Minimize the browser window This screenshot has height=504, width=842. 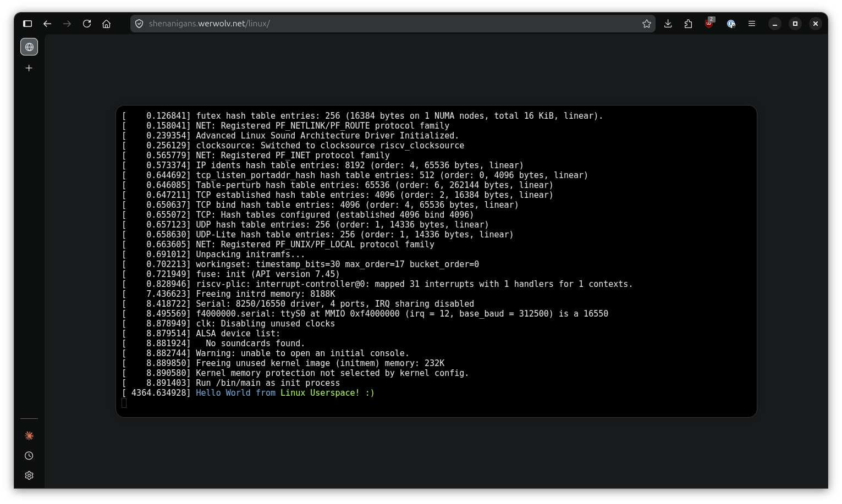point(775,24)
